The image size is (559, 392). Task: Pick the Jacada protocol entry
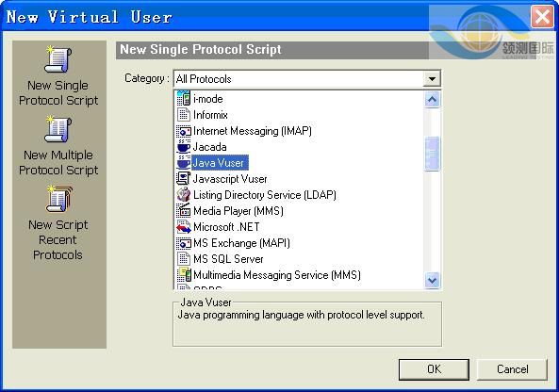(x=209, y=147)
